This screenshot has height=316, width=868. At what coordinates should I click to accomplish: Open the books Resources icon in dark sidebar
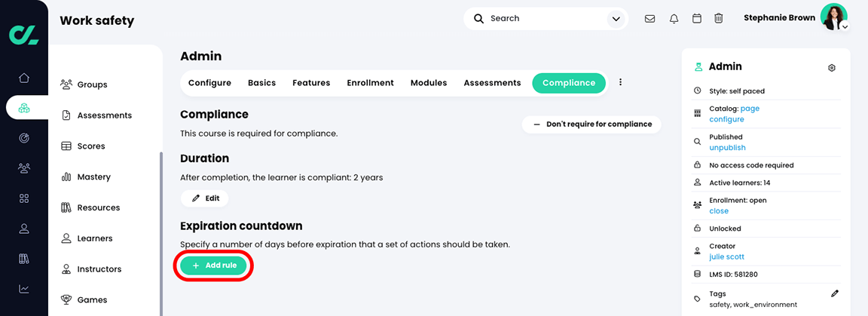[24, 259]
